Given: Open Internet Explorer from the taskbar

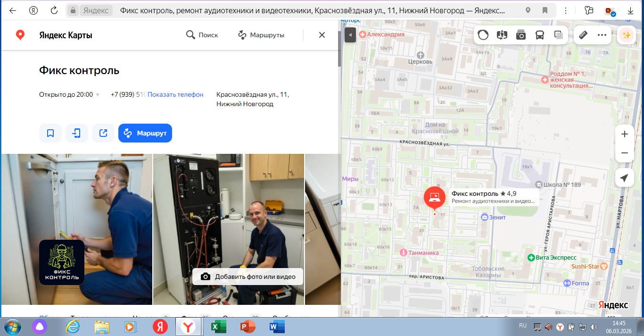Looking at the screenshot, I should [x=73, y=326].
